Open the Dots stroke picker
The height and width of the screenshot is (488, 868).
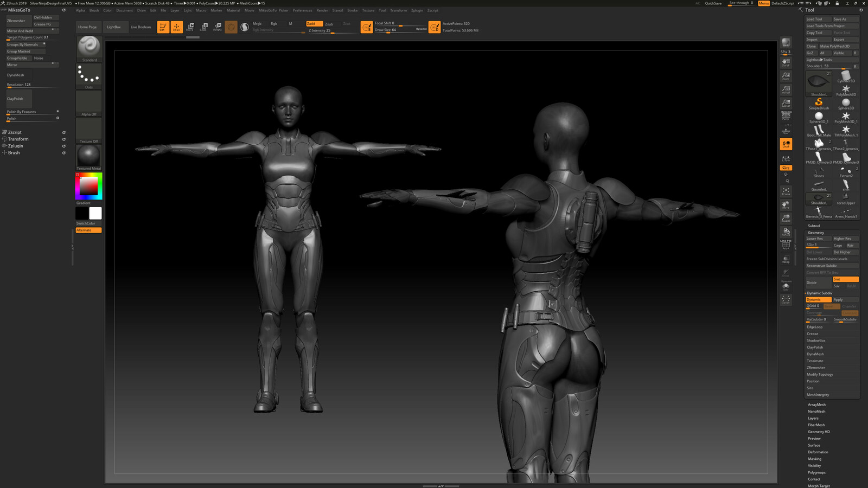tap(89, 76)
